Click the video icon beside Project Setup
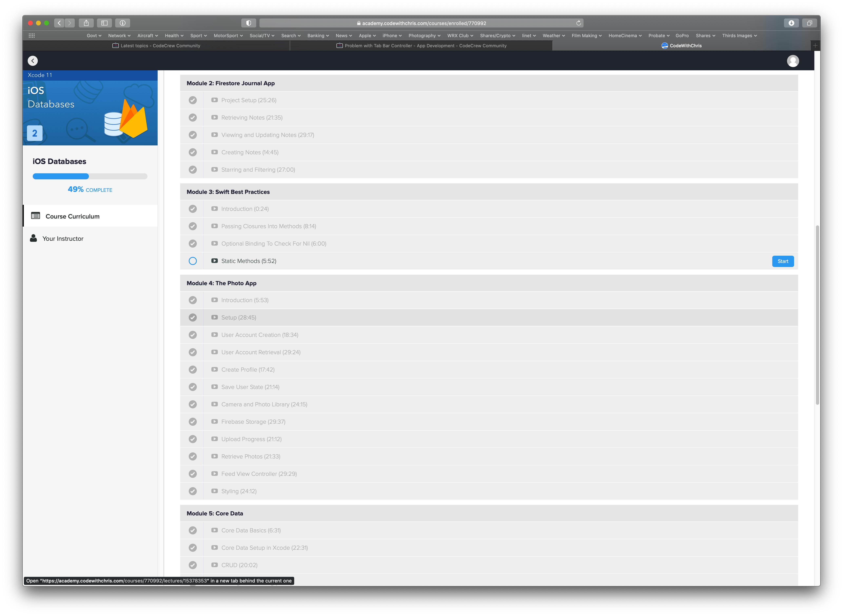Image resolution: width=843 pixels, height=616 pixels. tap(214, 100)
